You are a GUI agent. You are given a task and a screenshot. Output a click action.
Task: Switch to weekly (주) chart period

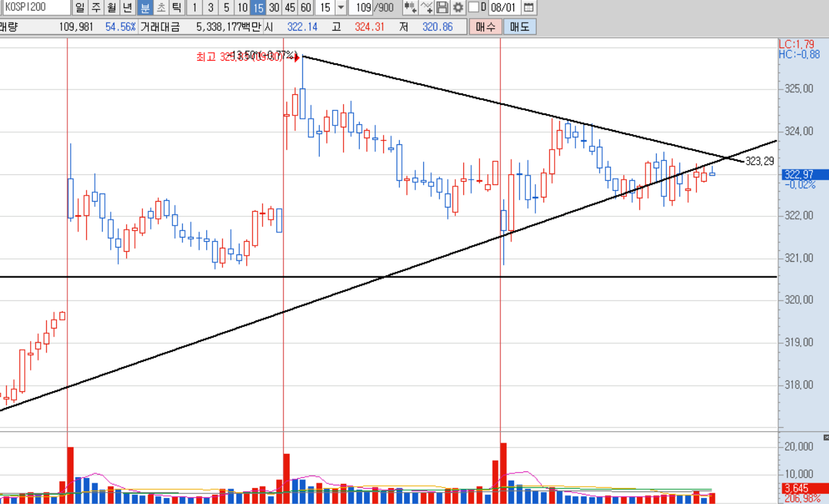click(95, 7)
